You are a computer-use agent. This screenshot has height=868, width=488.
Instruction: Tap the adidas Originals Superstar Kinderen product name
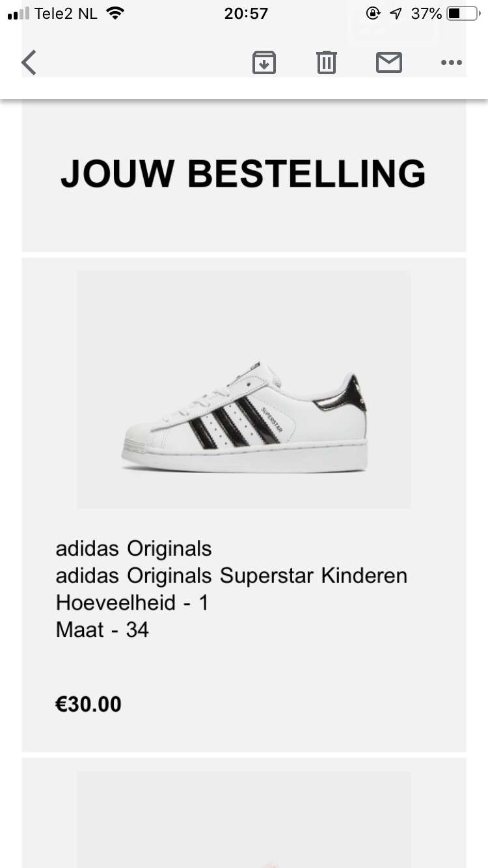tap(232, 576)
